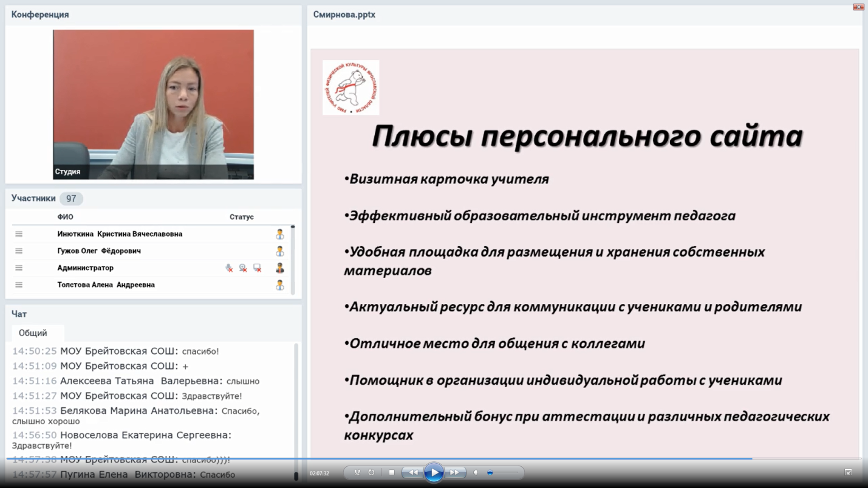This screenshot has width=868, height=488.
Task: Open menu handle for Гужов Олег Фёдорович
Action: [19, 251]
